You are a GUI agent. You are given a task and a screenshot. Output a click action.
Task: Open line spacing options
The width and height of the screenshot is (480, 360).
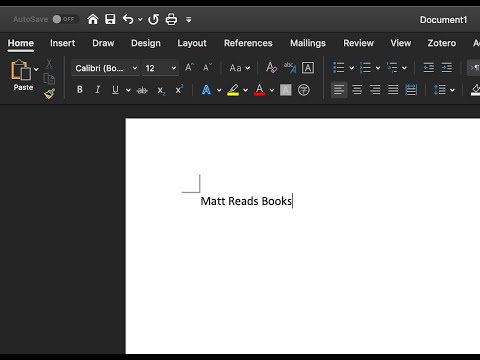(444, 90)
